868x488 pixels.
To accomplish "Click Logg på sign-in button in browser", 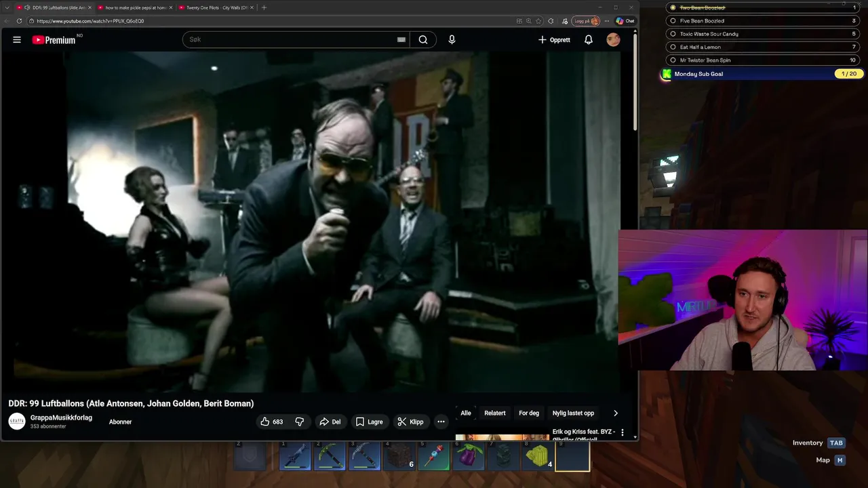I will coord(586,21).
